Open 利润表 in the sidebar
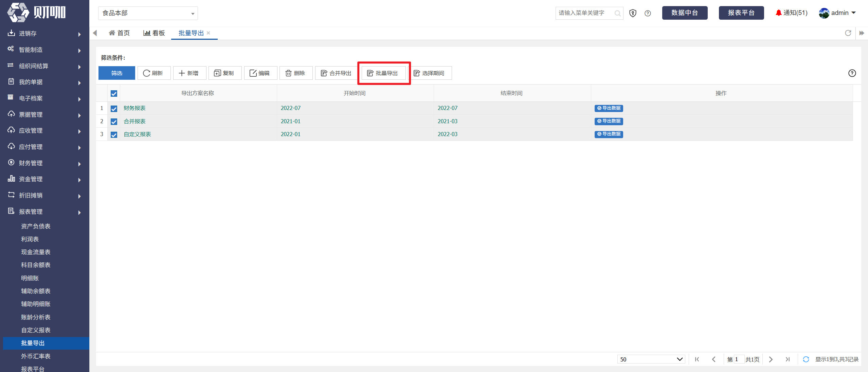Image resolution: width=868 pixels, height=372 pixels. (x=30, y=239)
